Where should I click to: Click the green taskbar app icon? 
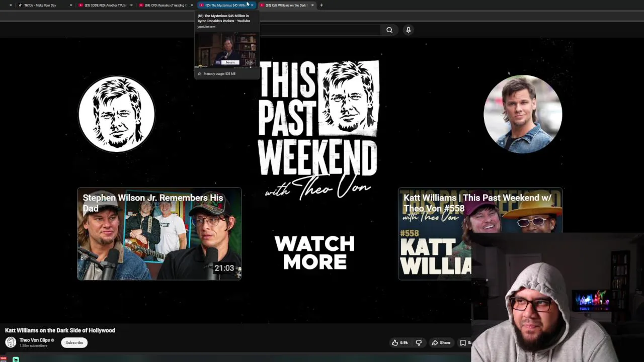click(16, 359)
